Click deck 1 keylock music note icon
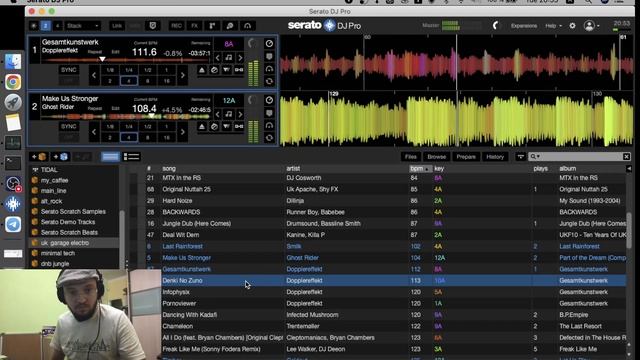640x360 pixels. point(229,58)
